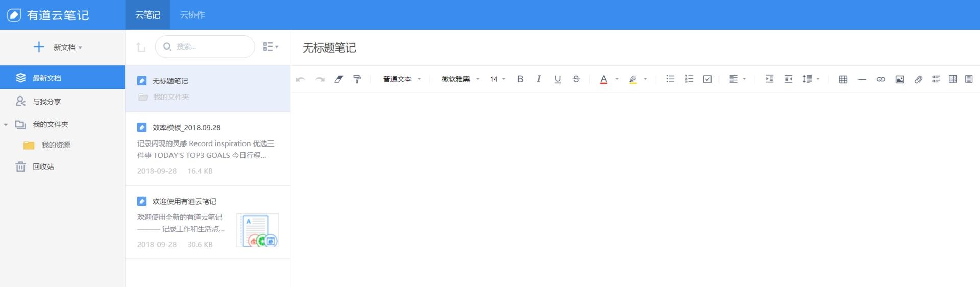Click the welcome note thumbnail image
The image size is (980, 287).
coord(257,230)
